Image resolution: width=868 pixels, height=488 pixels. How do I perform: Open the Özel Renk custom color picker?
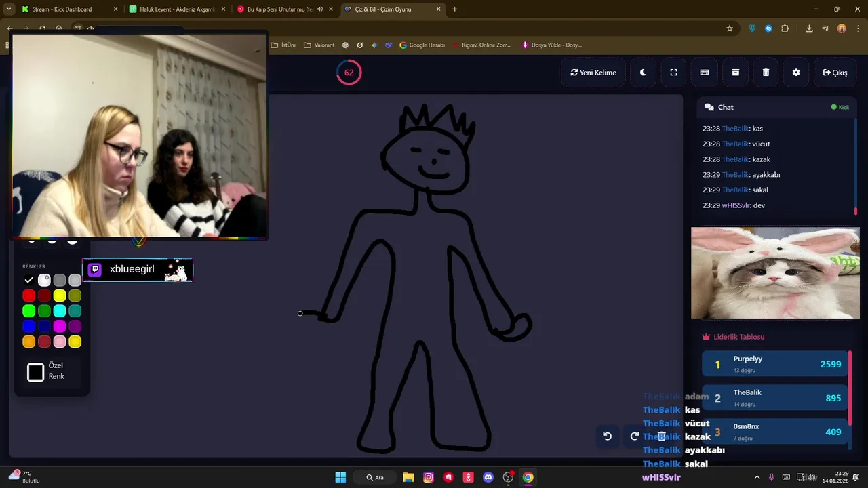point(35,372)
